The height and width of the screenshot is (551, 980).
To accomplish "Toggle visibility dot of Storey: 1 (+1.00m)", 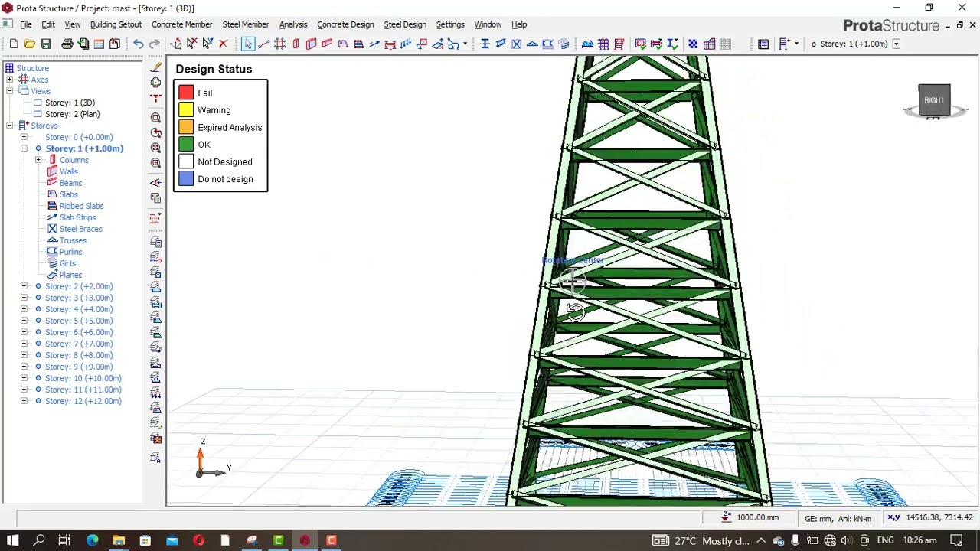I will 38,148.
